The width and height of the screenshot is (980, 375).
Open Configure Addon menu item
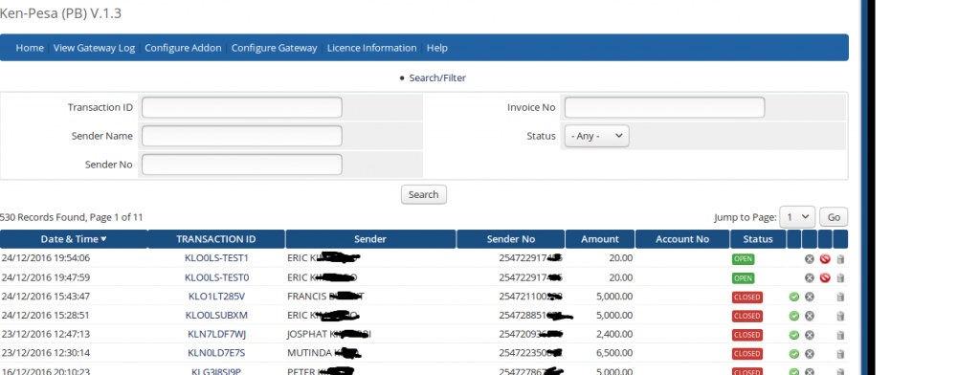pos(183,48)
